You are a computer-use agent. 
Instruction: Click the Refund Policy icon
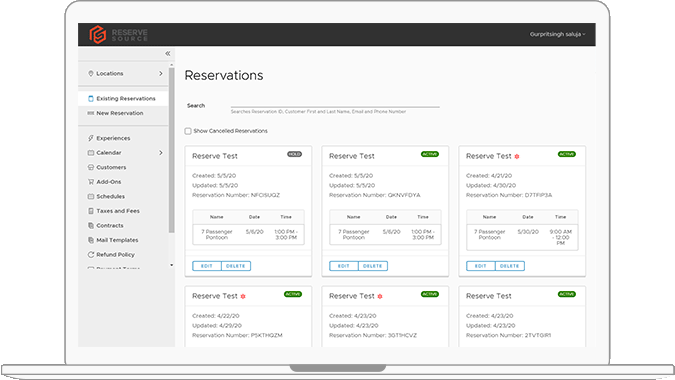90,255
